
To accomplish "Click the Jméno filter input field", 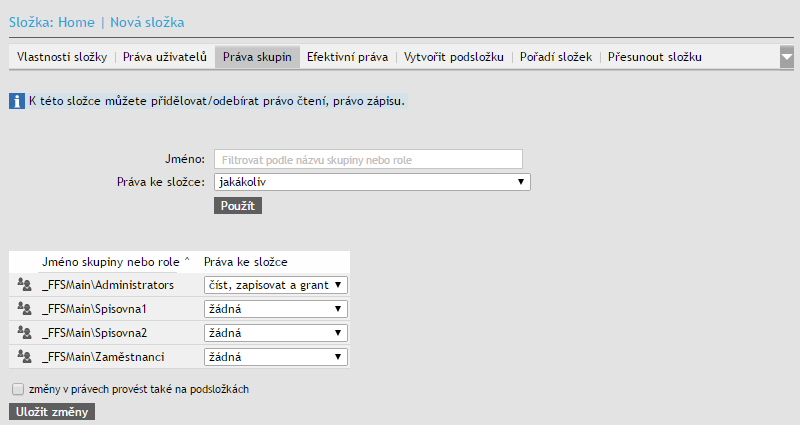I will tap(368, 159).
